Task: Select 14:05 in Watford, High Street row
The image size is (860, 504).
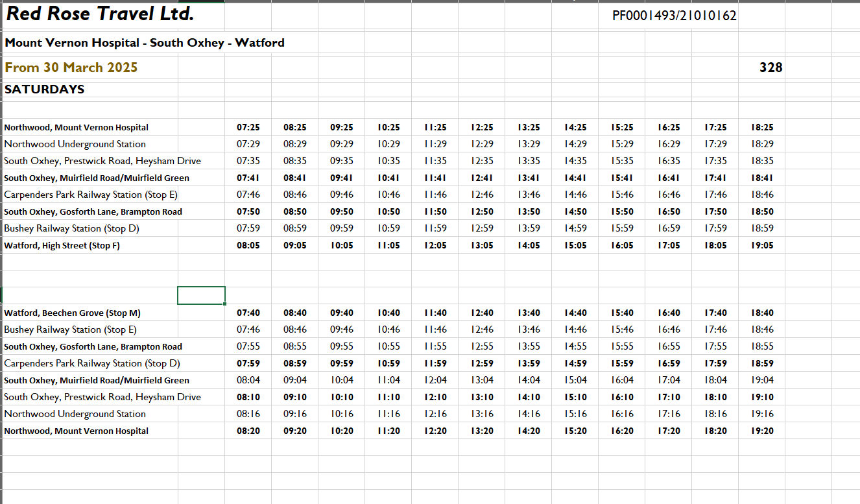Action: (x=529, y=245)
